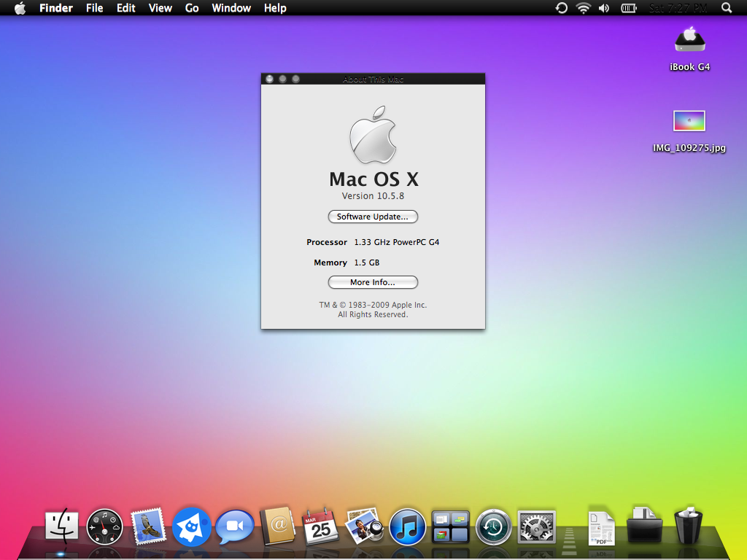Click the More Info... button
Screen dimensions: 747x560
pos(373,282)
